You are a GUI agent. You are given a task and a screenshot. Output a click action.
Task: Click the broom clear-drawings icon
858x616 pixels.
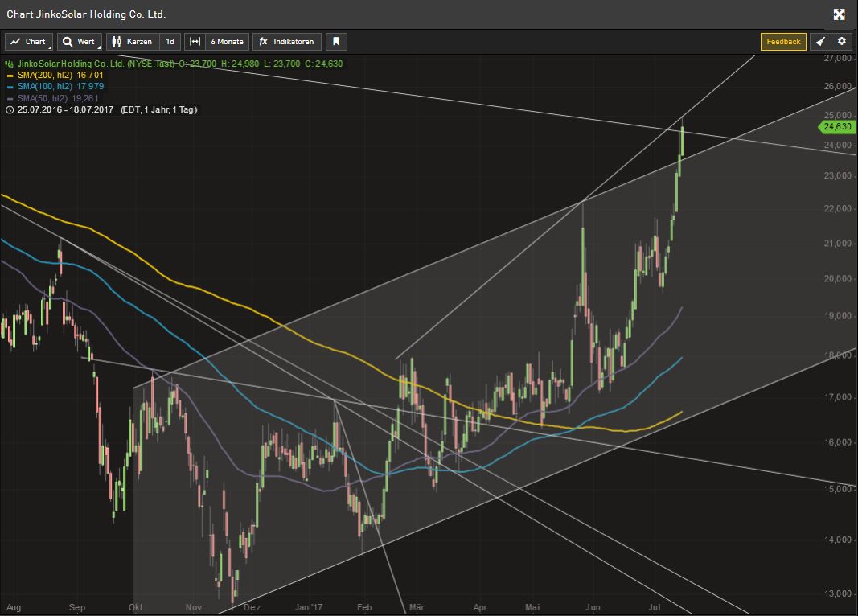821,42
